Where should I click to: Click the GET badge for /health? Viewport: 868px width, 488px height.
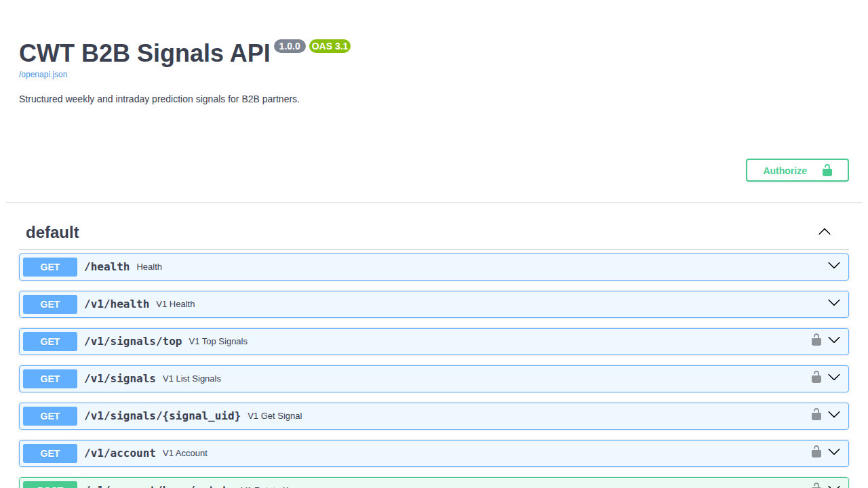tap(50, 267)
